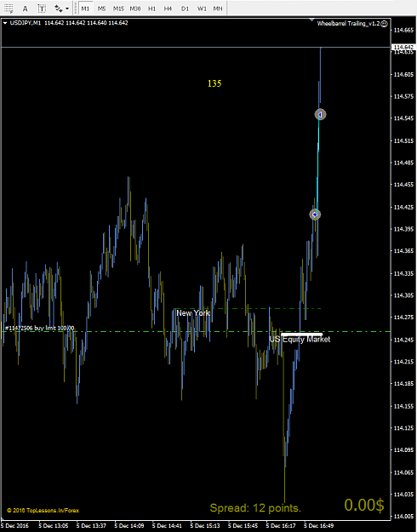Click the 114.665 price scale label

pyautogui.click(x=403, y=30)
